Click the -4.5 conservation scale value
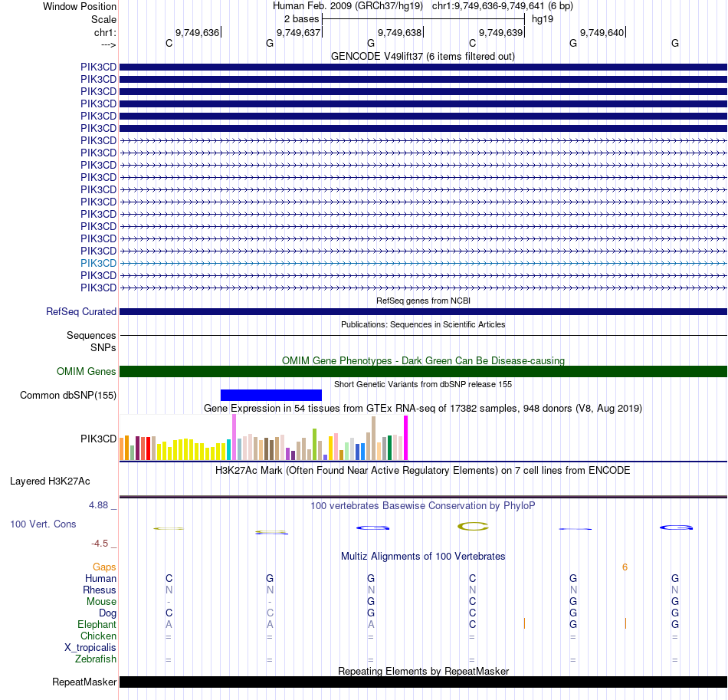Screen dimensions: 728x700 click(100, 544)
